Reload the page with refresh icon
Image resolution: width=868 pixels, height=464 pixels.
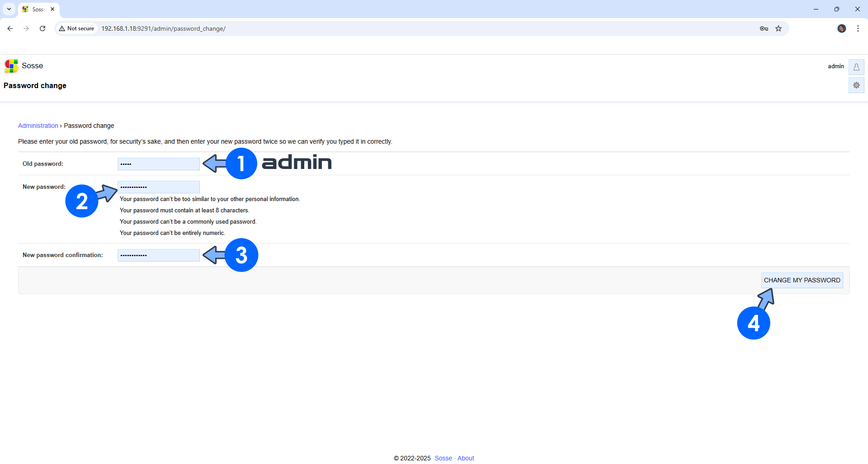point(42,28)
